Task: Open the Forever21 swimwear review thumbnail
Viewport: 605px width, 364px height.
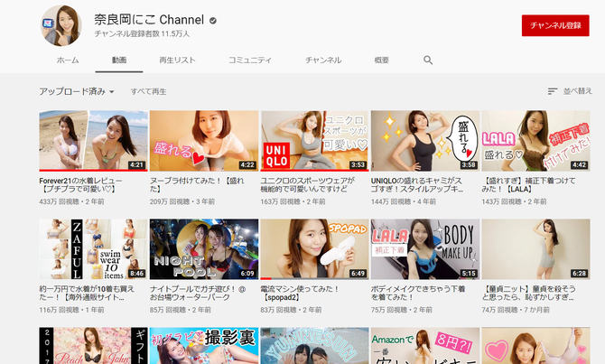Action: [x=93, y=141]
